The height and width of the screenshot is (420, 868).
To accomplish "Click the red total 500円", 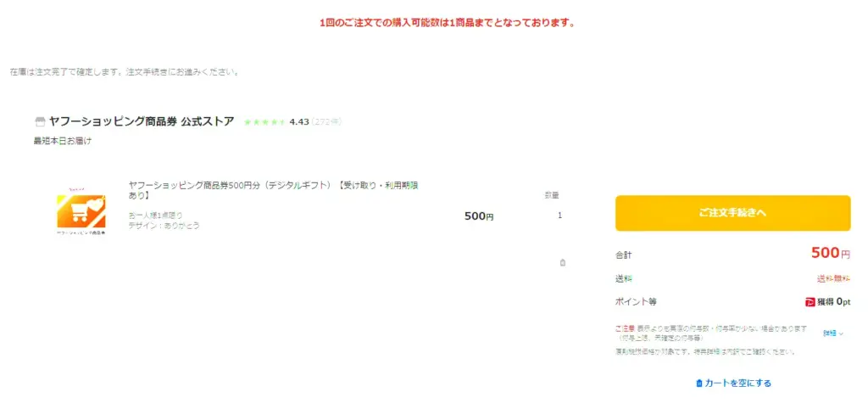I will 831,253.
